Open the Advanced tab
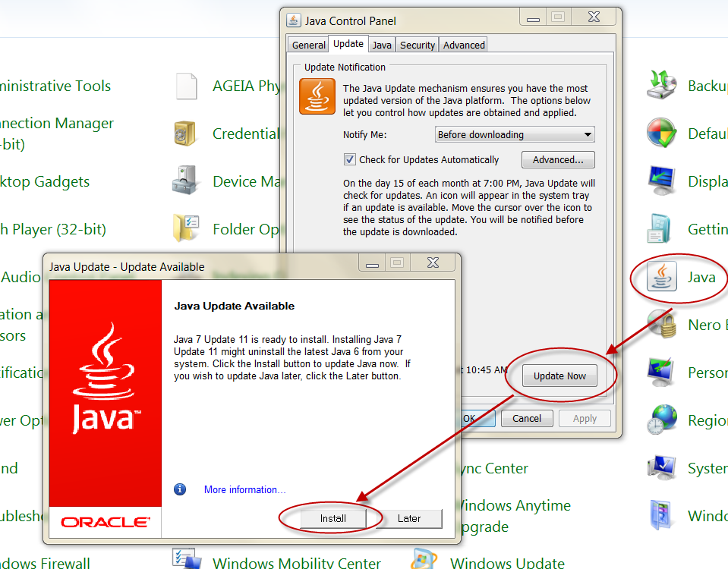Image resolution: width=728 pixels, height=569 pixels. (x=464, y=45)
